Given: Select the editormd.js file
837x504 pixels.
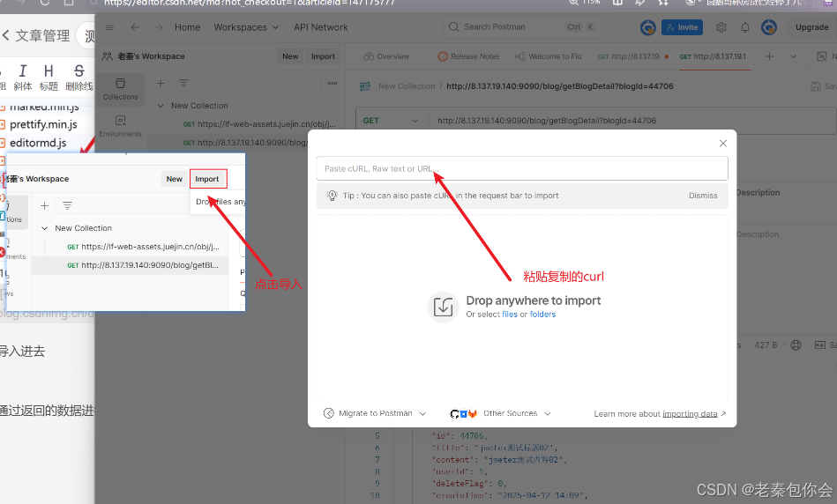Looking at the screenshot, I should point(38,143).
